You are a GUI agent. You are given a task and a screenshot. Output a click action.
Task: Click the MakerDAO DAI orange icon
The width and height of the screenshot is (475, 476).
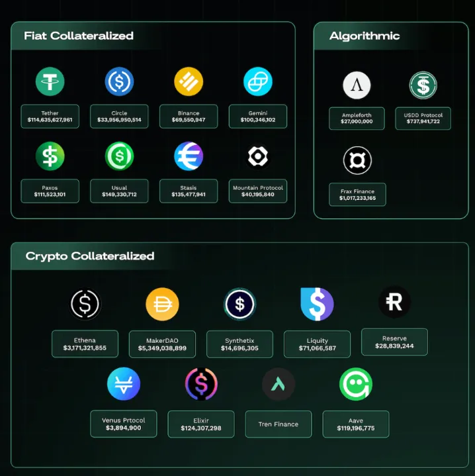pyautogui.click(x=162, y=304)
